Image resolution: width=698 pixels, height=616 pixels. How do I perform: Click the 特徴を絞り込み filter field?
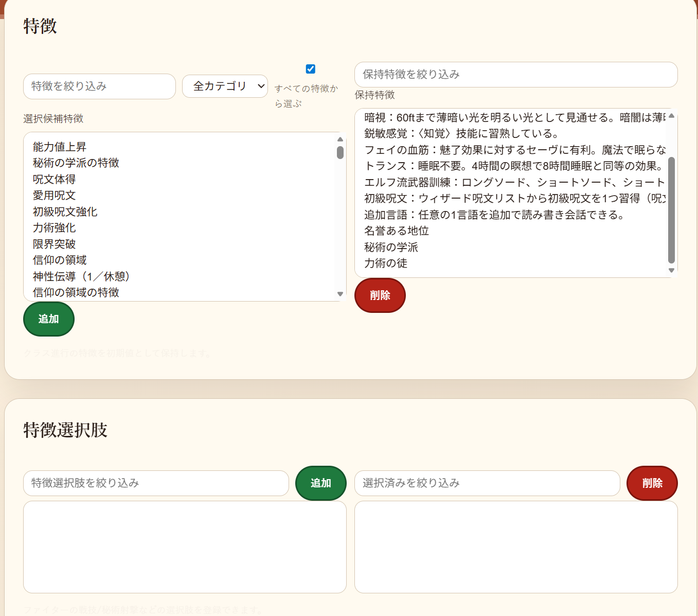[x=99, y=86]
